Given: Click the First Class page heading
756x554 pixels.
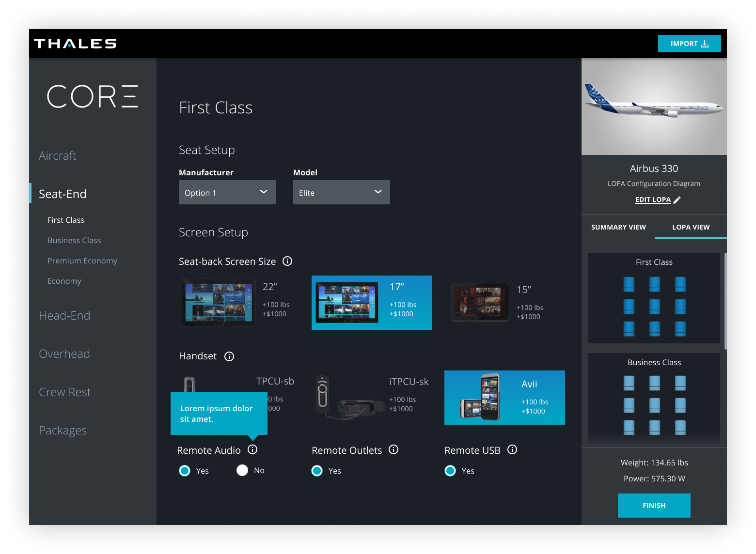Looking at the screenshot, I should [216, 108].
